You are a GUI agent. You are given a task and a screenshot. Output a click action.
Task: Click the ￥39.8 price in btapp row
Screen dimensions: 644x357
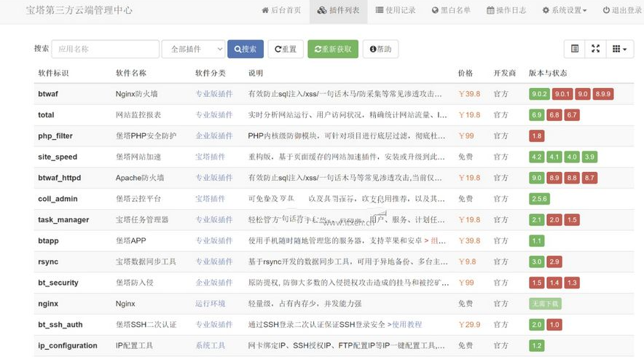tap(469, 240)
